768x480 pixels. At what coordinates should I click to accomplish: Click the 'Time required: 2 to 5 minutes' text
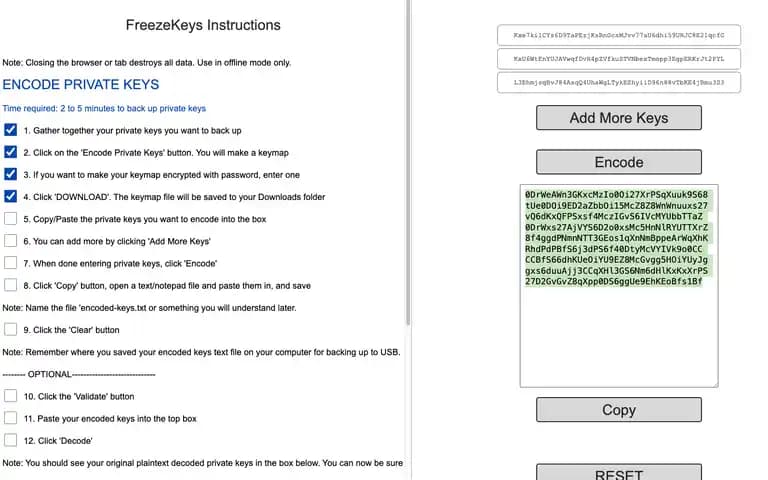(x=104, y=108)
